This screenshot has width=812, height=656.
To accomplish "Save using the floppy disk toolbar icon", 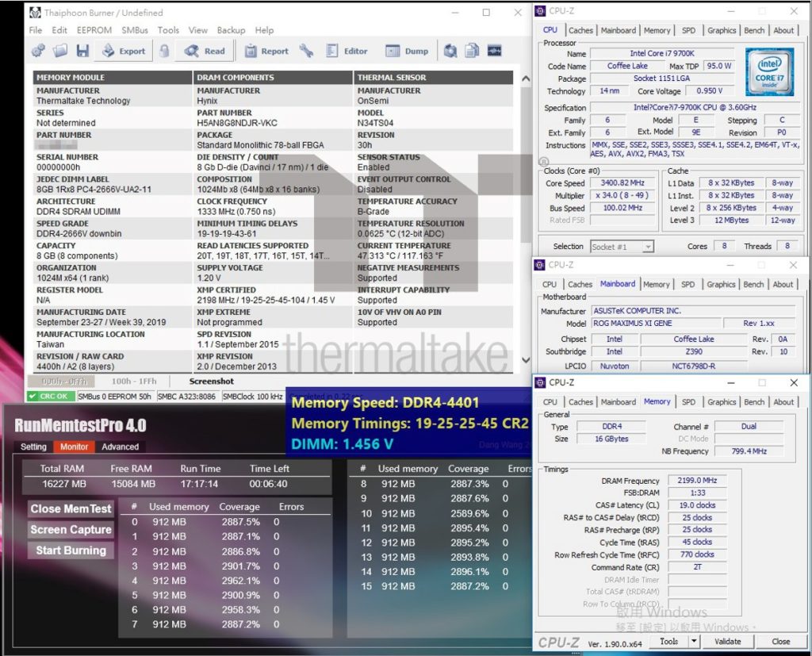I will pyautogui.click(x=82, y=51).
